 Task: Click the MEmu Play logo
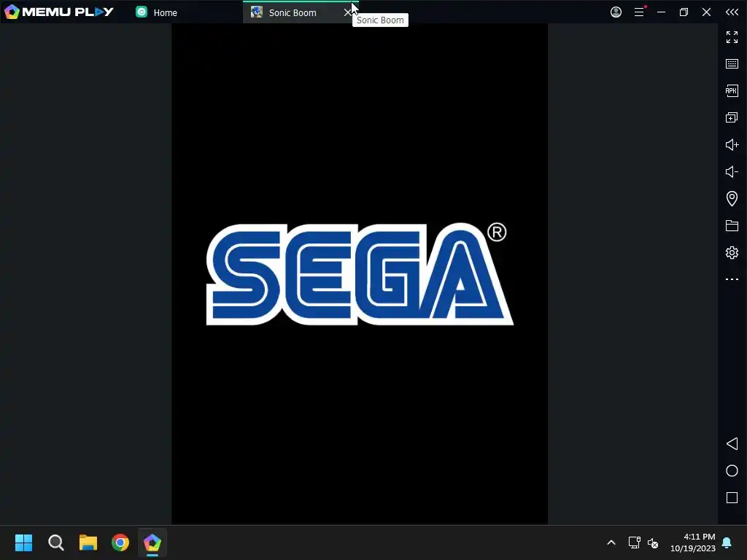click(x=59, y=12)
